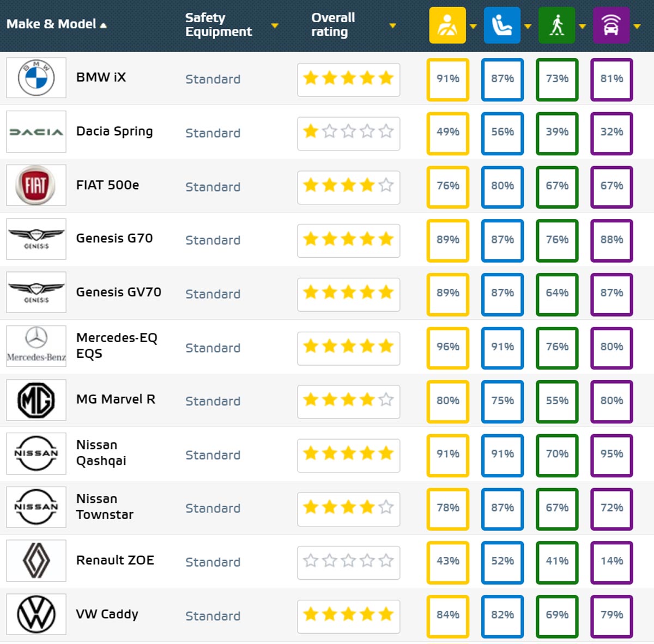Open dropdown arrow beside yellow occupant icon

(473, 26)
